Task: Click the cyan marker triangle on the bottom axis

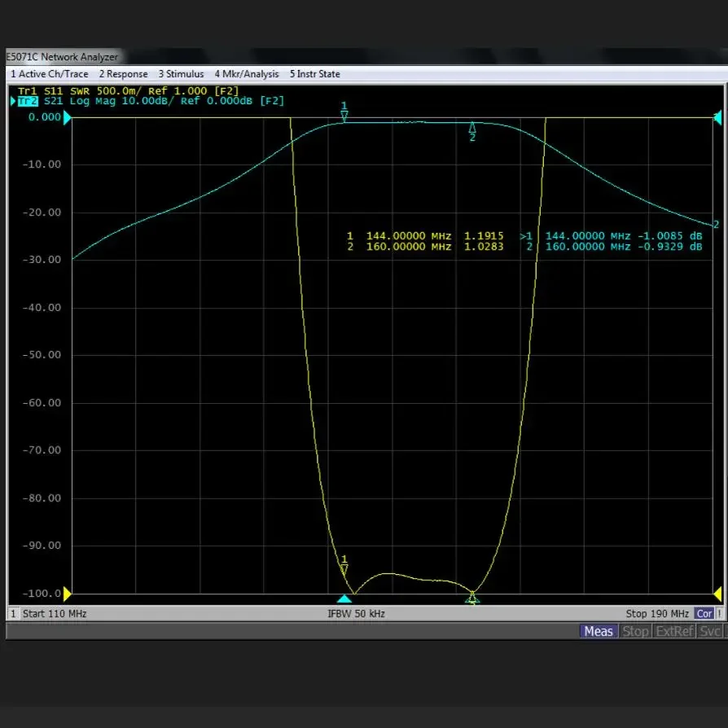Action: pyautogui.click(x=344, y=599)
